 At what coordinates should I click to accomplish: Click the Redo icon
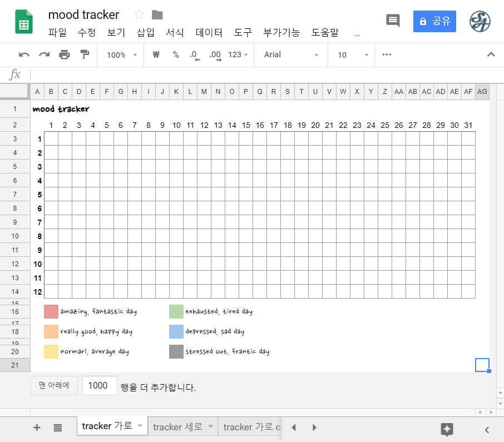pyautogui.click(x=43, y=55)
